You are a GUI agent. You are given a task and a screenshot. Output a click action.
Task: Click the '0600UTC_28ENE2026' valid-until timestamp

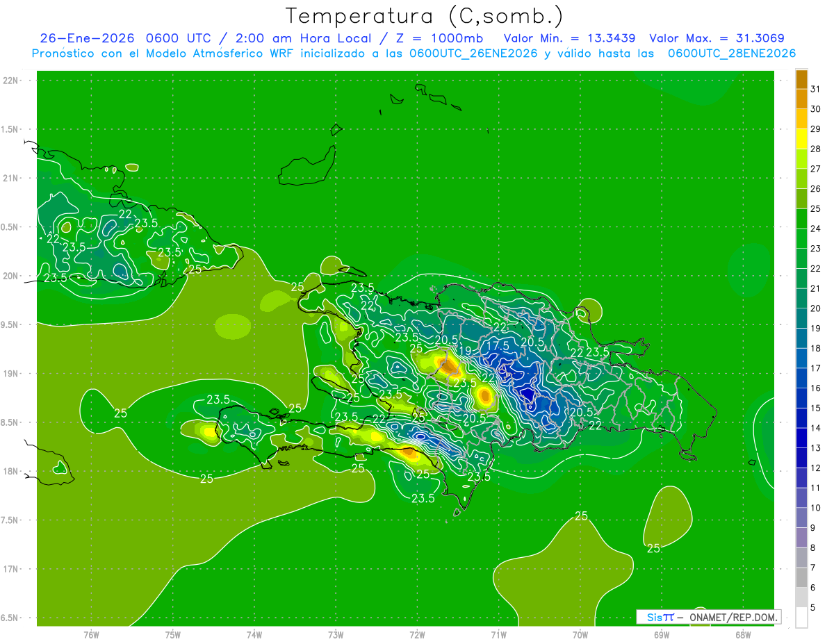pyautogui.click(x=731, y=53)
